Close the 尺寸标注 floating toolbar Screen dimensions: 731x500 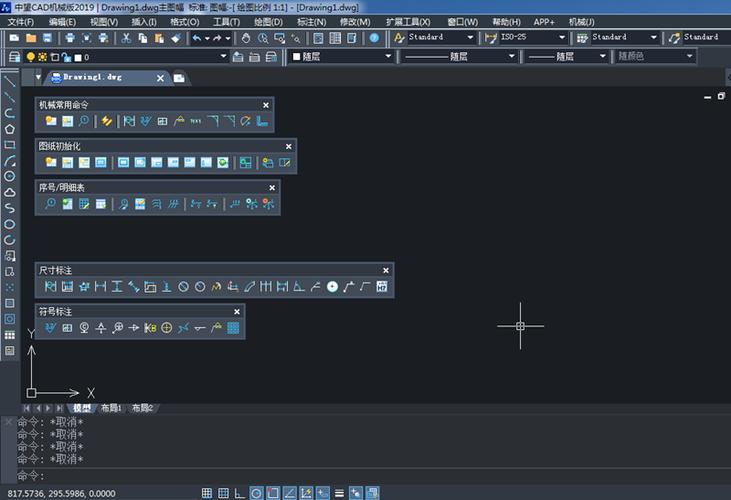[385, 270]
